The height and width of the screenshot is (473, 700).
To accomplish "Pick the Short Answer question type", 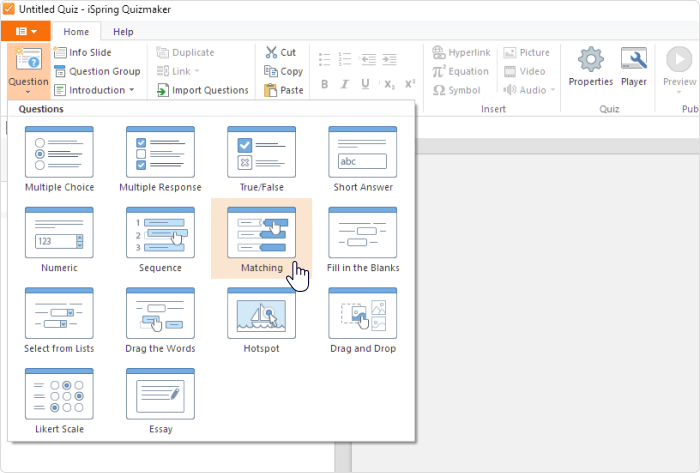I will tap(362, 159).
